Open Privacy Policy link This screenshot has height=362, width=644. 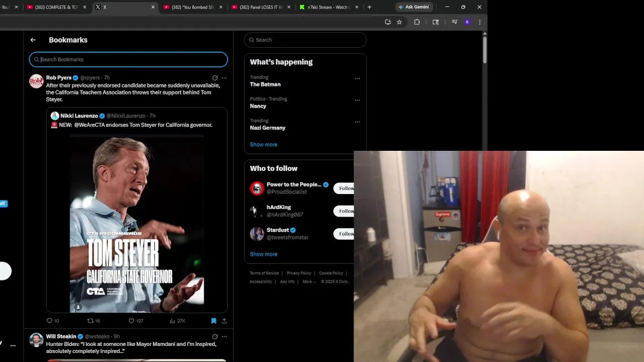click(299, 273)
